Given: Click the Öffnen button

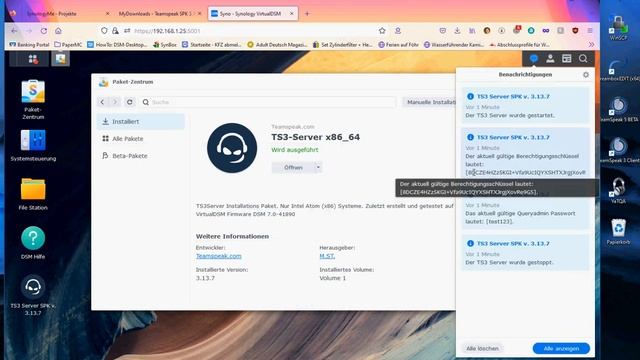Looking at the screenshot, I should click(x=293, y=167).
